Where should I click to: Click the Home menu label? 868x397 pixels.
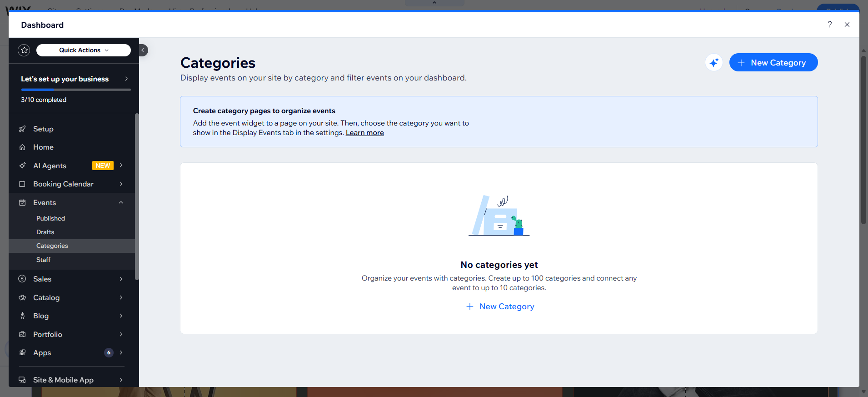43,147
